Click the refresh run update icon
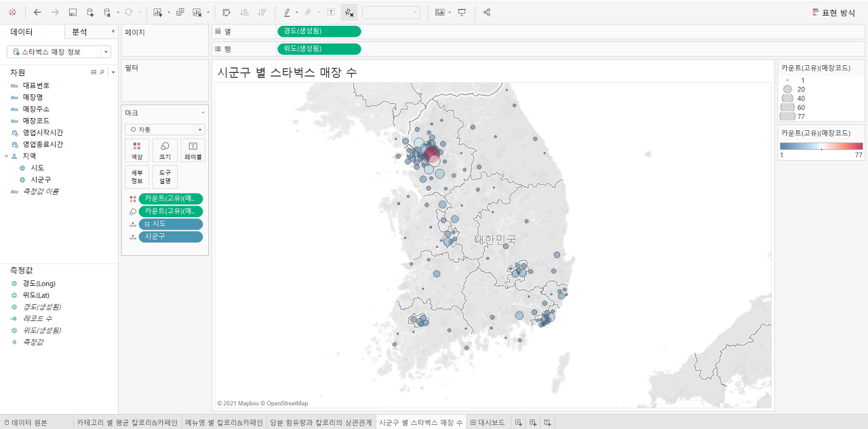Viewport: 868px width, 429px height. (x=129, y=12)
